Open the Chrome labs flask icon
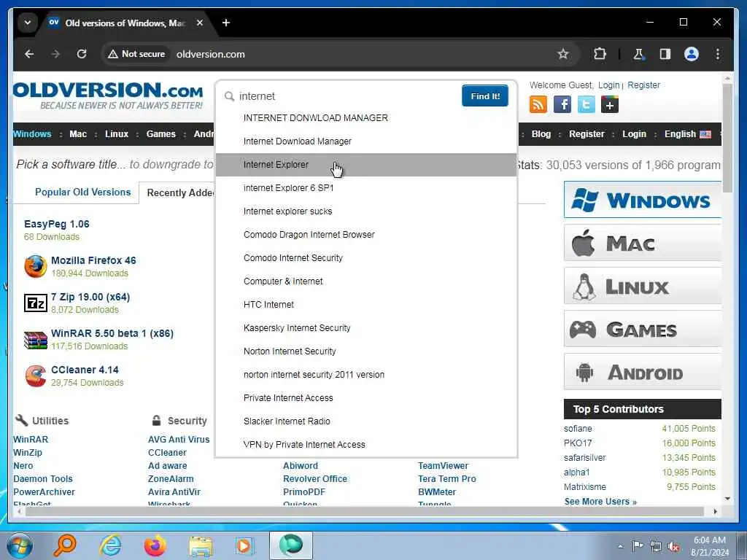 click(x=639, y=54)
